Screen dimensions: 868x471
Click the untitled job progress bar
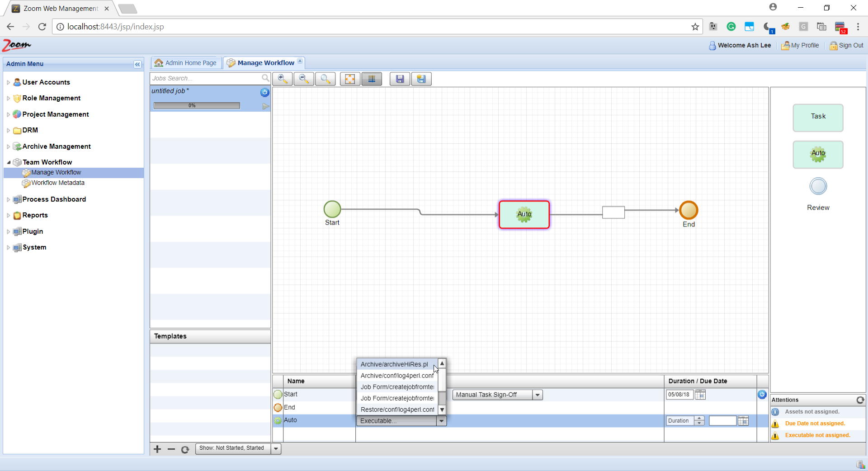197,105
